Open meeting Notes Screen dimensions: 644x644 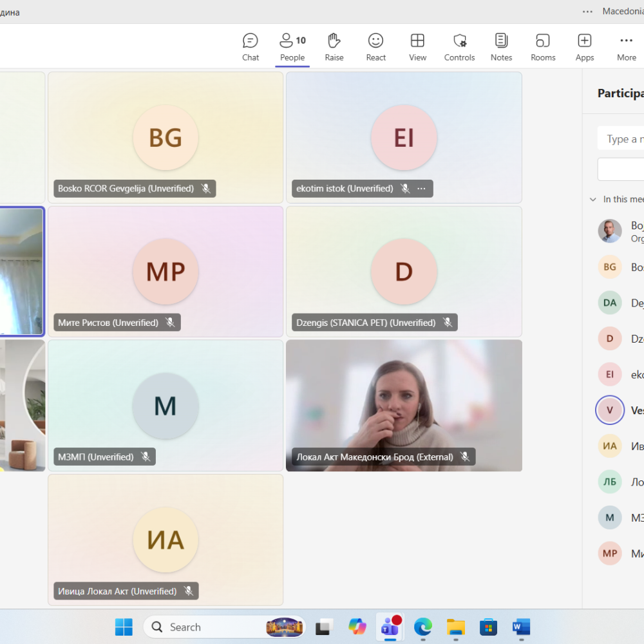pos(501,47)
